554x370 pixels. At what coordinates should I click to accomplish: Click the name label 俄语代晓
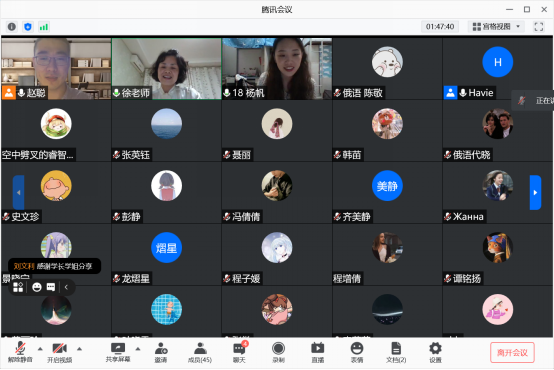tap(466, 155)
